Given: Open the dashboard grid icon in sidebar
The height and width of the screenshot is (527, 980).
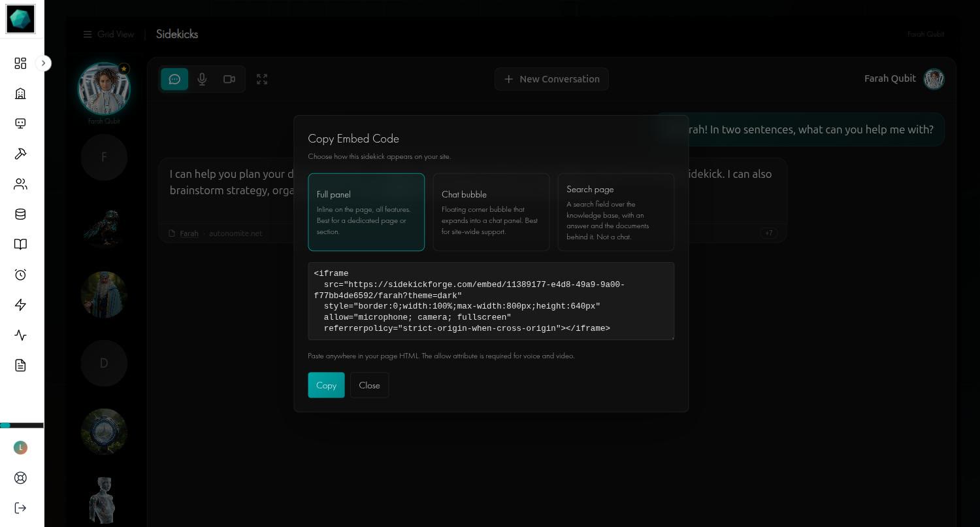Looking at the screenshot, I should point(20,63).
